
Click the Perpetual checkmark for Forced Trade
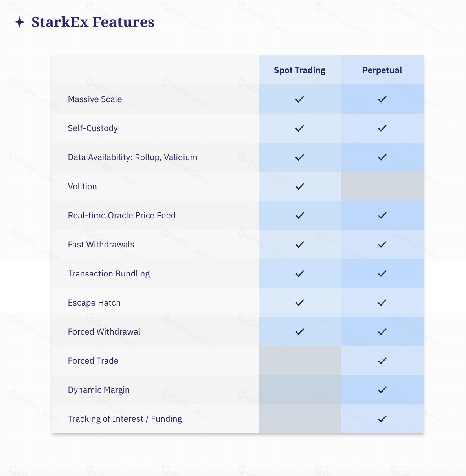382,361
